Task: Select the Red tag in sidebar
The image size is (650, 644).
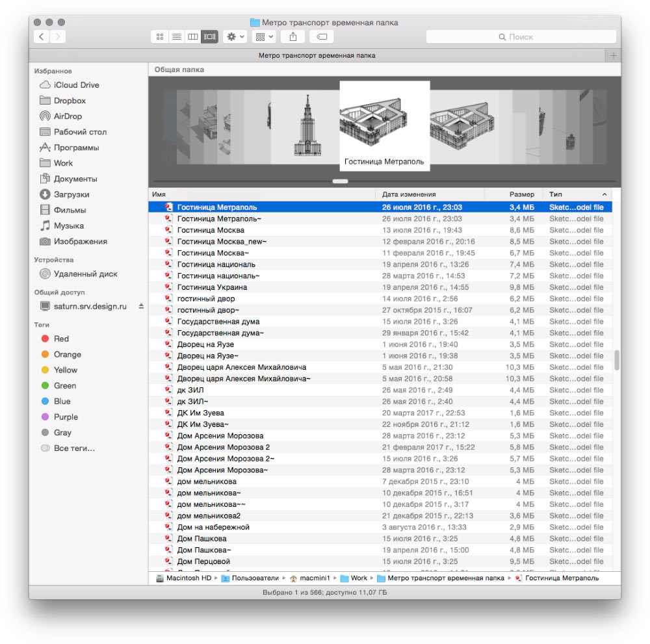Action: [x=61, y=339]
